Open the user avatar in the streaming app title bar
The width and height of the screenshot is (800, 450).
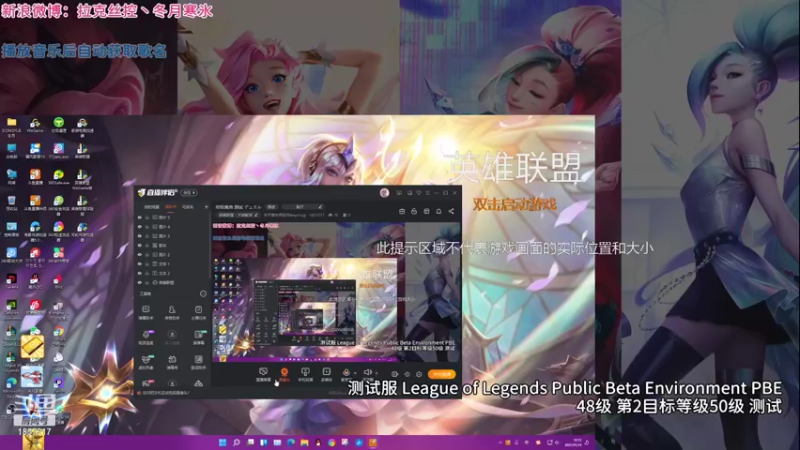tap(384, 193)
